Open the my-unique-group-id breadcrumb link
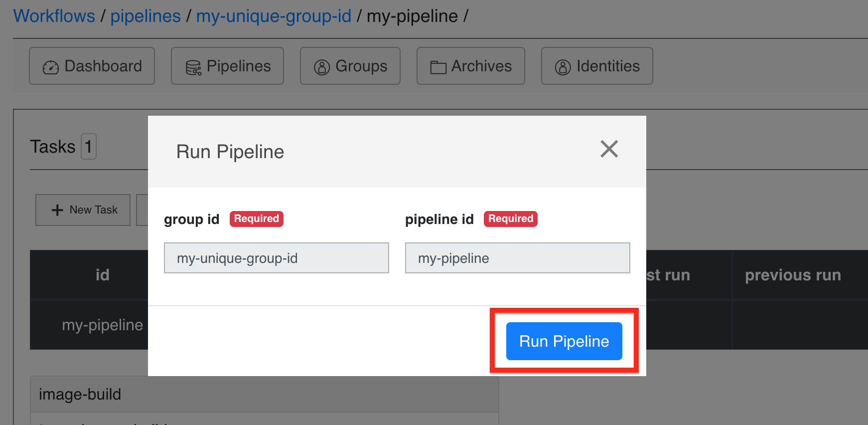868x425 pixels. tap(274, 16)
